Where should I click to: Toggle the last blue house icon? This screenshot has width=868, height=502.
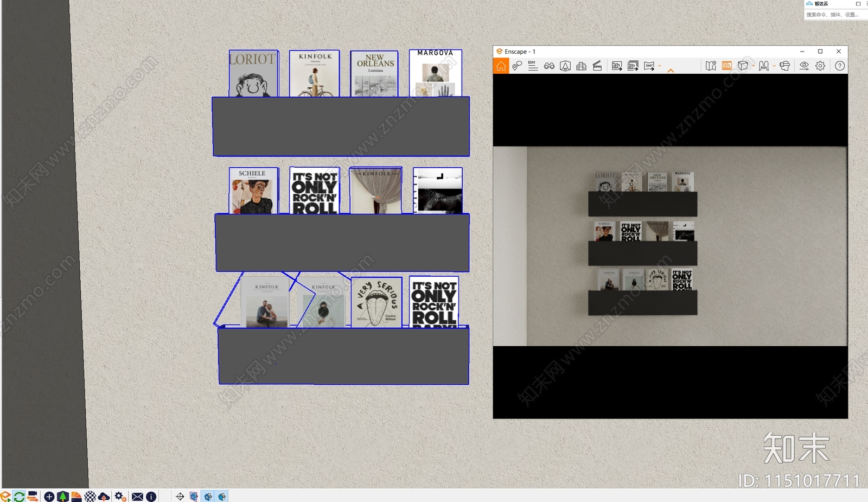222,496
